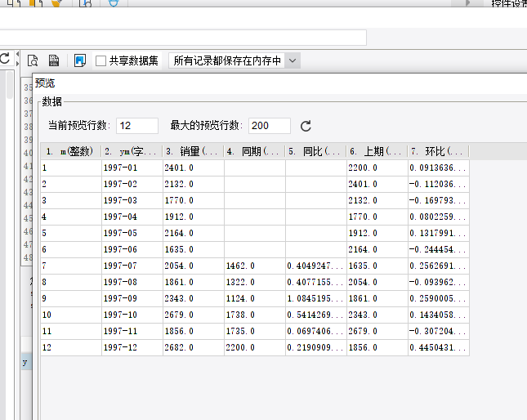The image size is (527, 420).
Task: Click the 同期 column header
Action: 254,151
